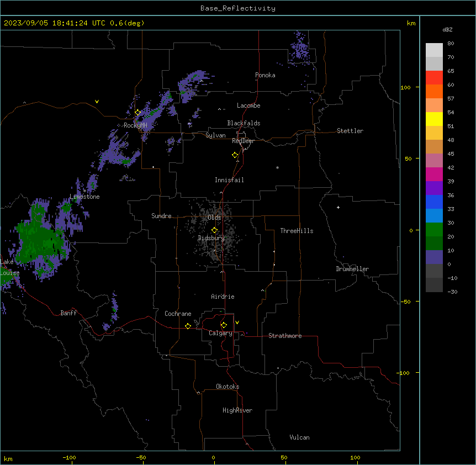Image resolution: width=476 pixels, height=465 pixels.
Task: Click the -50 tick on the bottom axis
Action: click(x=141, y=457)
